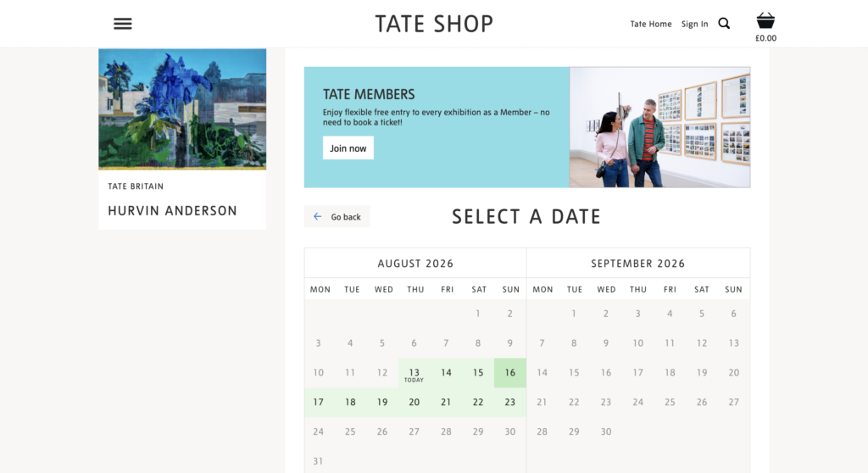
Task: Click the Go back arrow icon
Action: (317, 216)
